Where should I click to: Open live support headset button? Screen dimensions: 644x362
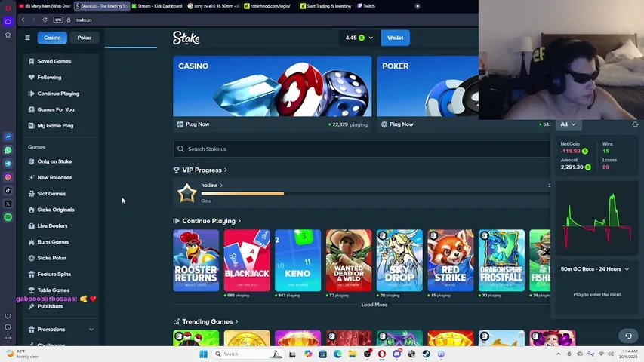pyautogui.click(x=628, y=336)
